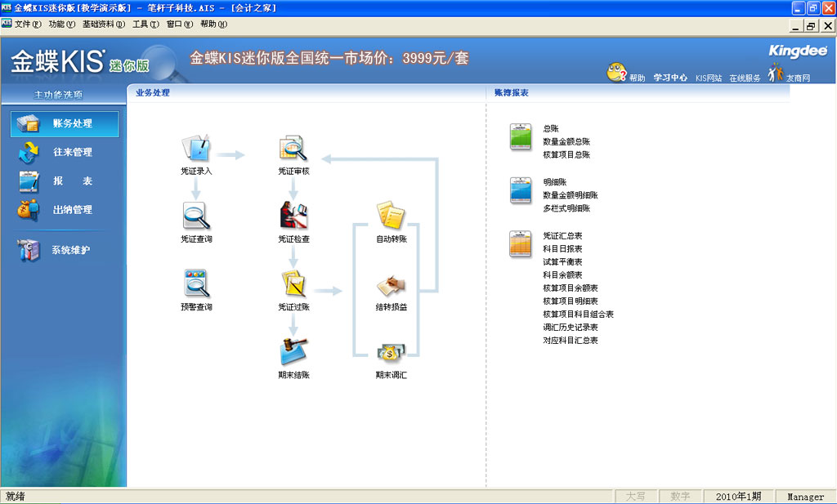Screen dimensions: 837x504
Task: Open the 功能(Y) menu
Action: 62,24
